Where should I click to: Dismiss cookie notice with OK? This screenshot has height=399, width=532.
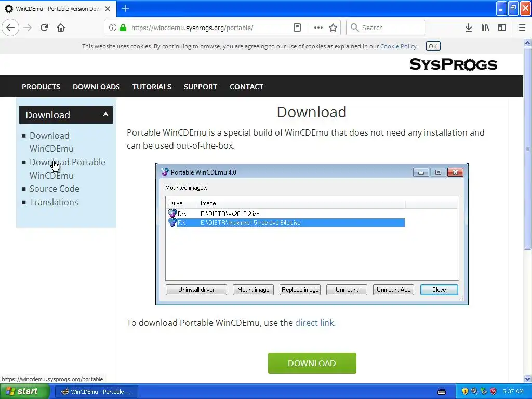tap(433, 46)
